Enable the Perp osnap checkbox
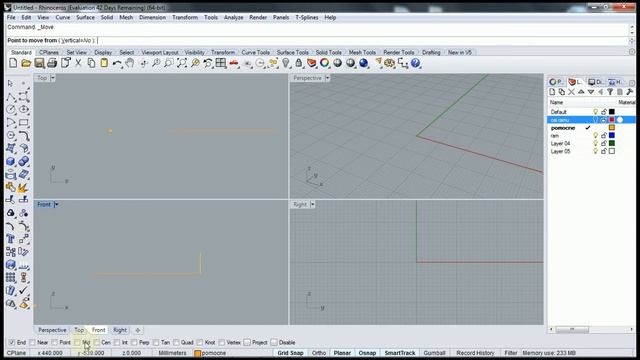 [134, 342]
